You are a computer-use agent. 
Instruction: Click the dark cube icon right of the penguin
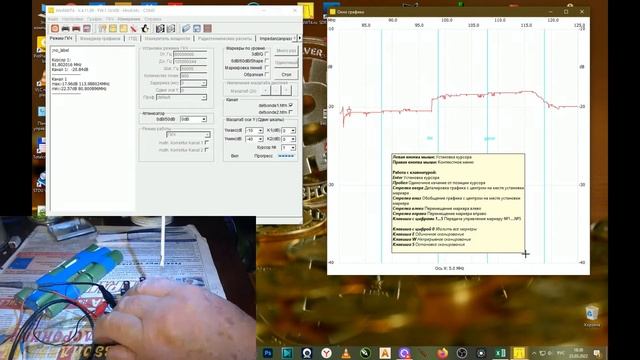[160, 29]
